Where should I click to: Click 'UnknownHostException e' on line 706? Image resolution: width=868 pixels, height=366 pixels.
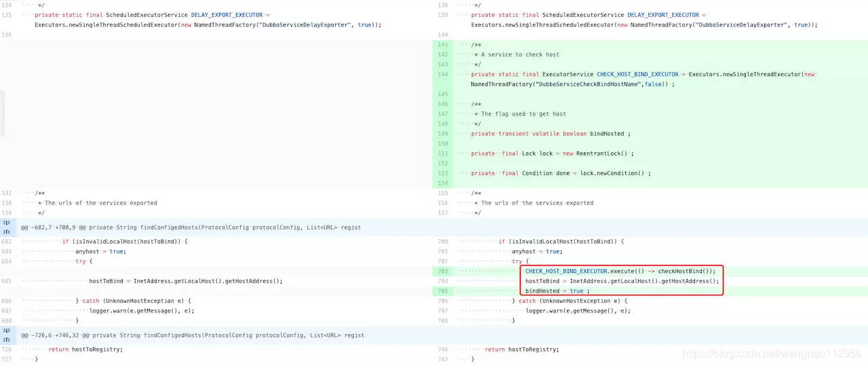click(580, 301)
